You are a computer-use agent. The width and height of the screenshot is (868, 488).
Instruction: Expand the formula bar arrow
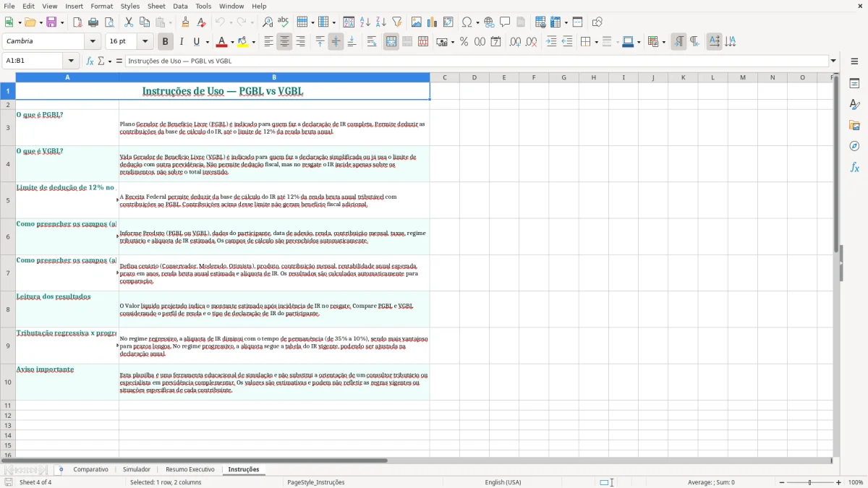[x=833, y=61]
